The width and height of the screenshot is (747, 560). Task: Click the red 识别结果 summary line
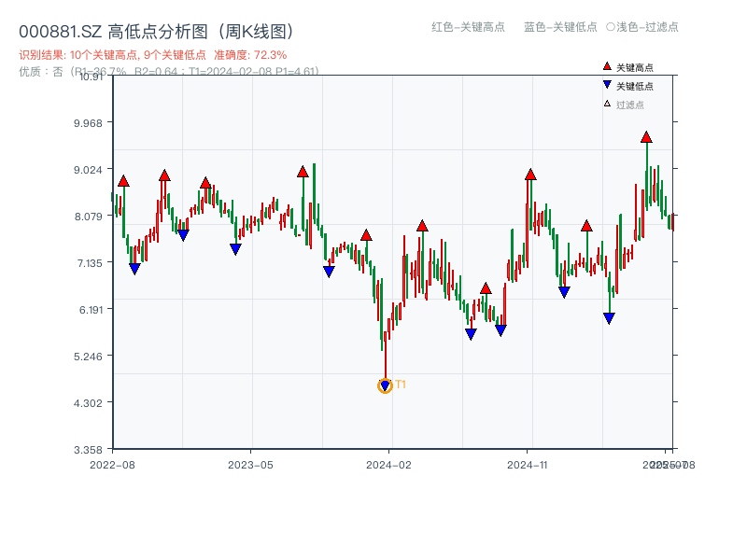click(153, 55)
